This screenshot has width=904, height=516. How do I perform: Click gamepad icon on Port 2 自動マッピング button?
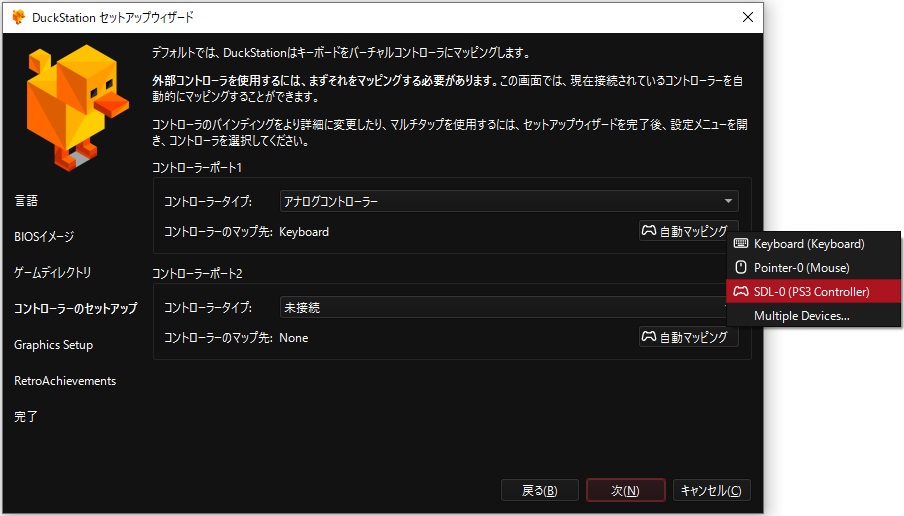[x=649, y=336]
